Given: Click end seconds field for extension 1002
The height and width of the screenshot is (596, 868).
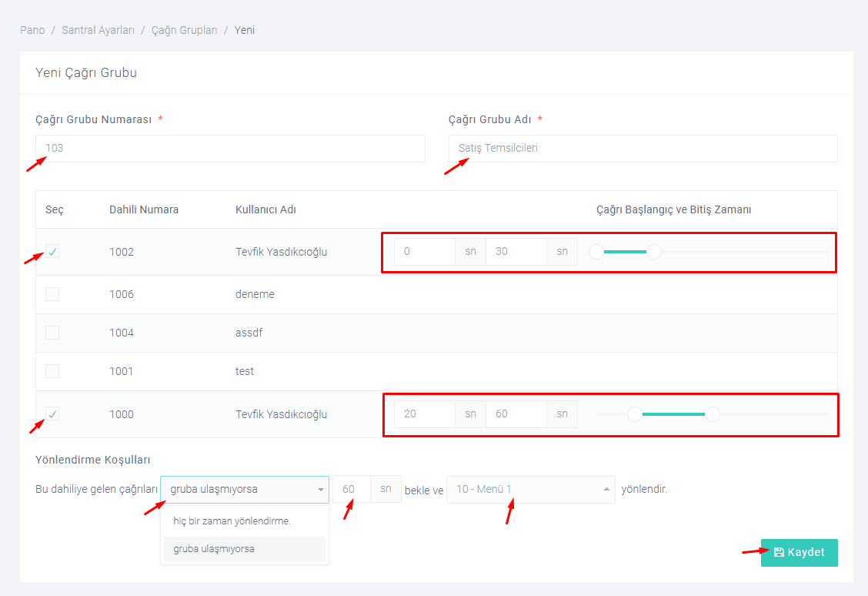Looking at the screenshot, I should [516, 252].
